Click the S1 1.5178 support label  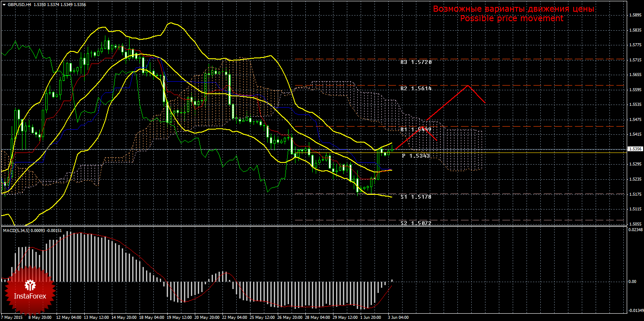(416, 197)
